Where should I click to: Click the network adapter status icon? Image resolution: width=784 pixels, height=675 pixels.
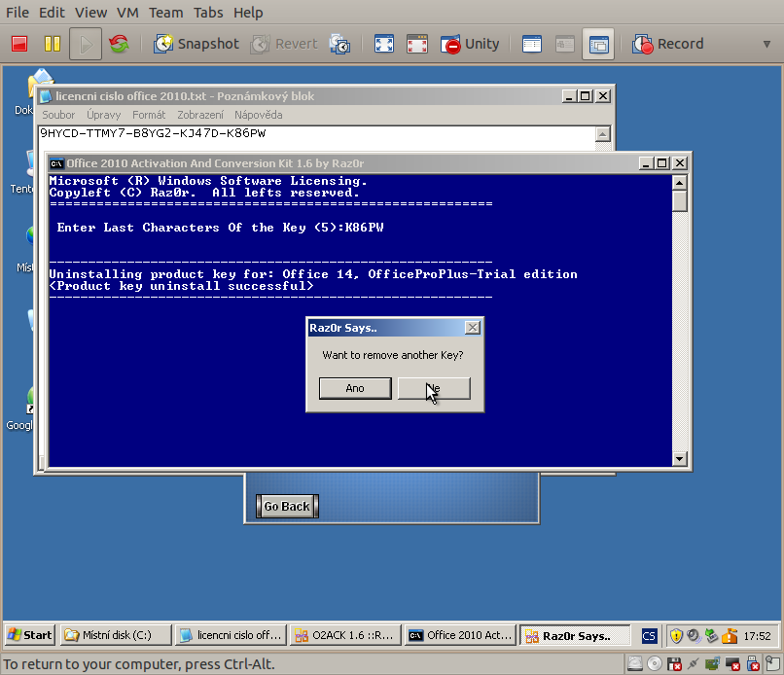[693, 663]
